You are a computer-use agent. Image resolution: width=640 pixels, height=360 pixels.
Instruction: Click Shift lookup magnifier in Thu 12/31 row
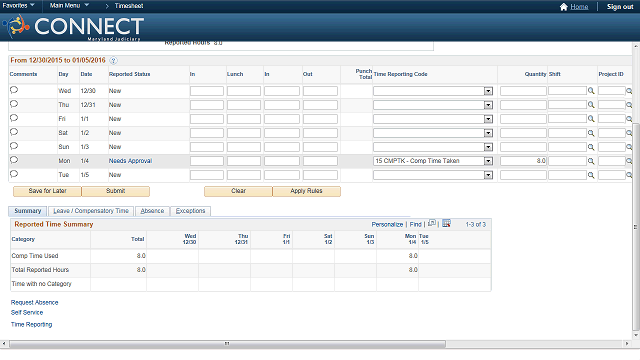591,105
